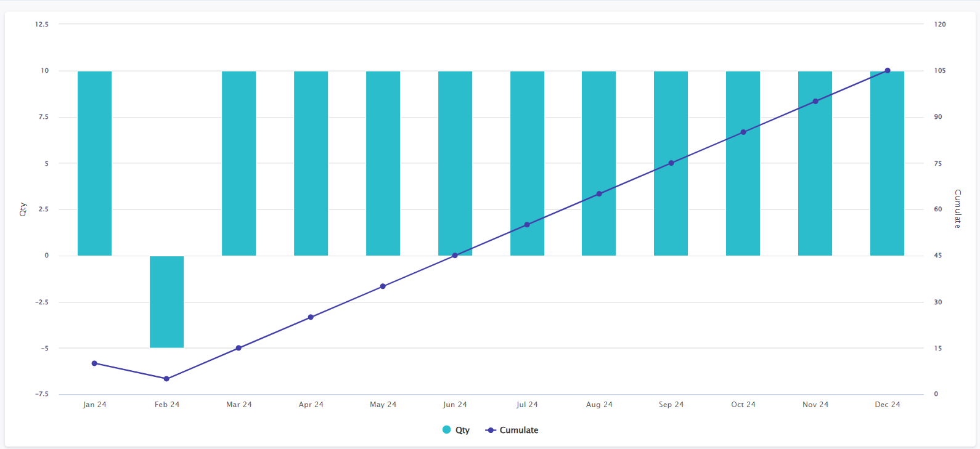Click the Cumulate line point for Aug 24

(x=599, y=194)
